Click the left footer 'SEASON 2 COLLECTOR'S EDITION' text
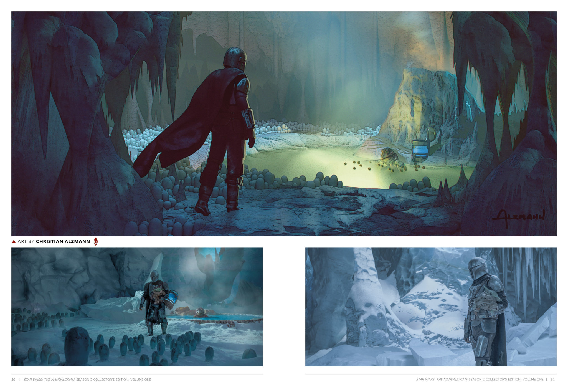 pyautogui.click(x=102, y=380)
